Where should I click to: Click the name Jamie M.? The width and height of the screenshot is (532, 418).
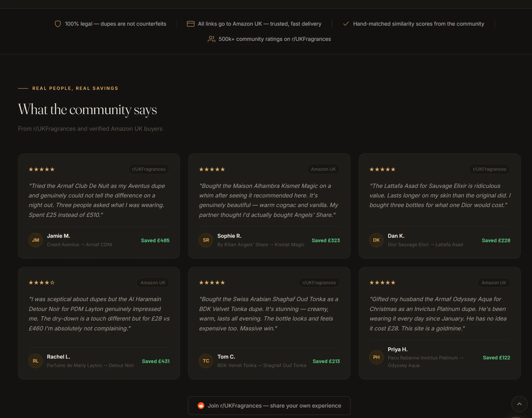[x=59, y=236]
